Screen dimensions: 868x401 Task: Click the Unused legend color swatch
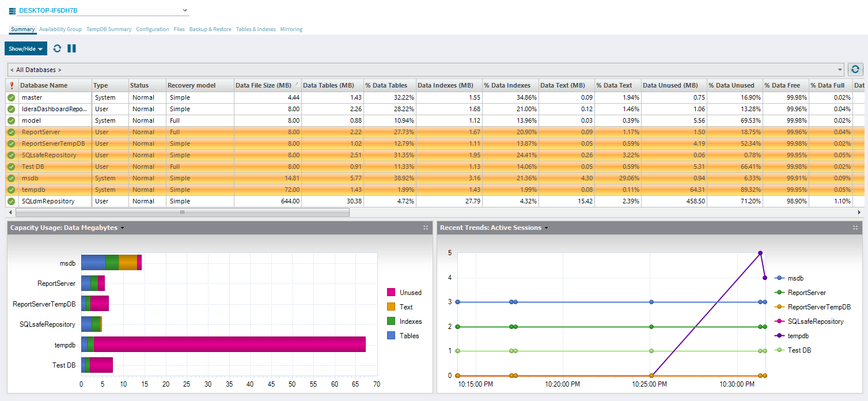[x=391, y=293]
